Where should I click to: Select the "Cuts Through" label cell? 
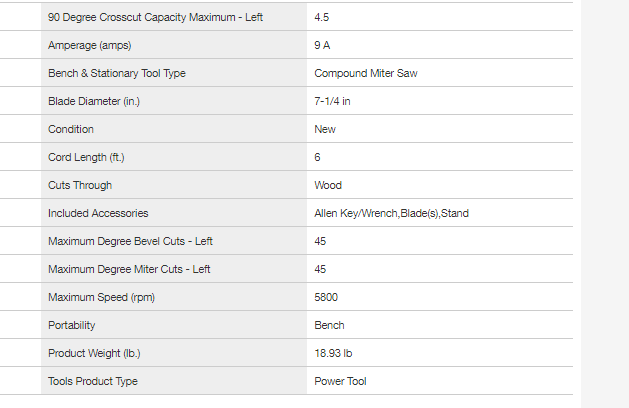coord(80,185)
